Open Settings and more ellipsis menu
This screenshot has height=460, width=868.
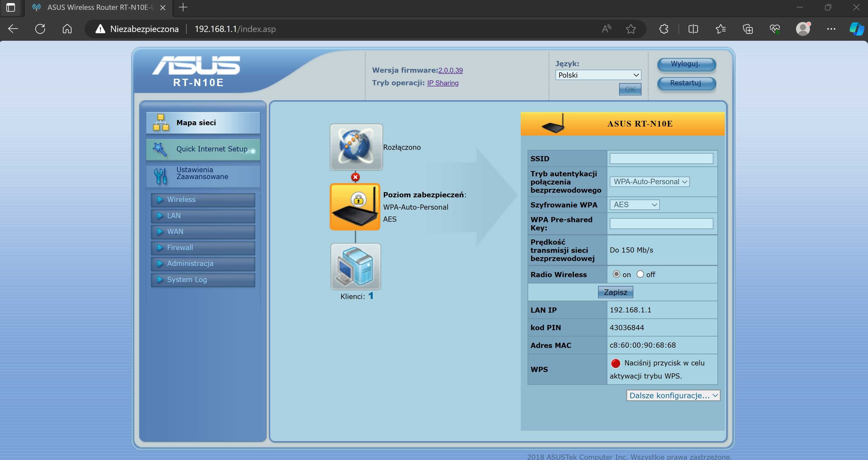click(x=831, y=29)
